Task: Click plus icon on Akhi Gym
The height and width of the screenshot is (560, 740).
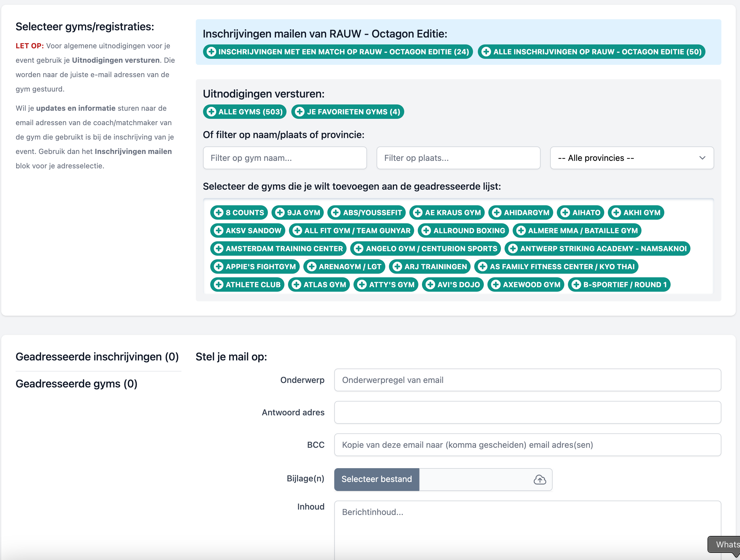Action: 616,213
